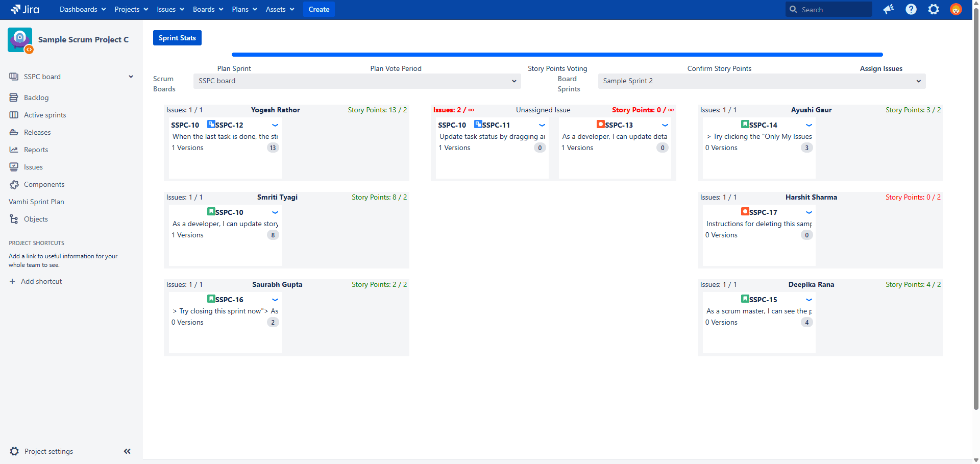This screenshot has height=464, width=980.
Task: Open the Boards menu in top navigation
Action: [x=208, y=9]
